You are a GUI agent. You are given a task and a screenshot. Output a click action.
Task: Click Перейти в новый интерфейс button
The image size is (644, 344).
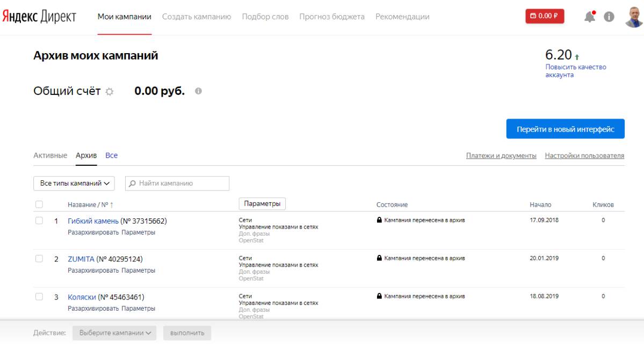[565, 129]
